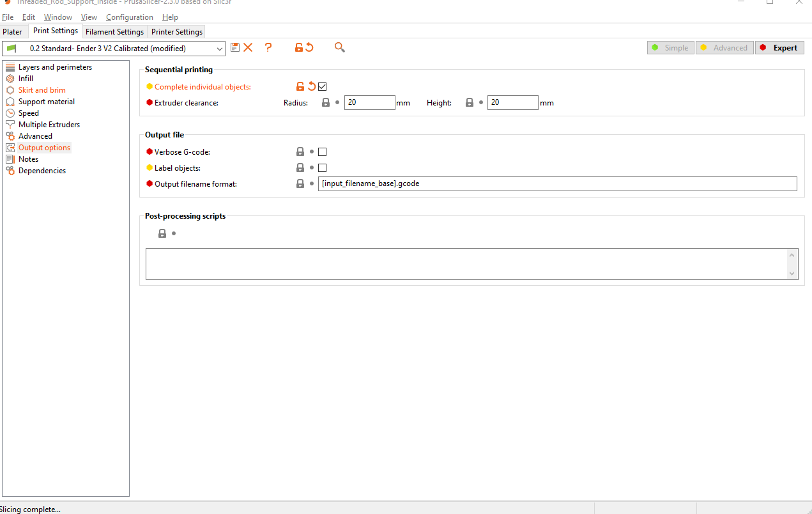Image resolution: width=812 pixels, height=514 pixels.
Task: Switch to the Filament Settings tab
Action: tap(114, 31)
